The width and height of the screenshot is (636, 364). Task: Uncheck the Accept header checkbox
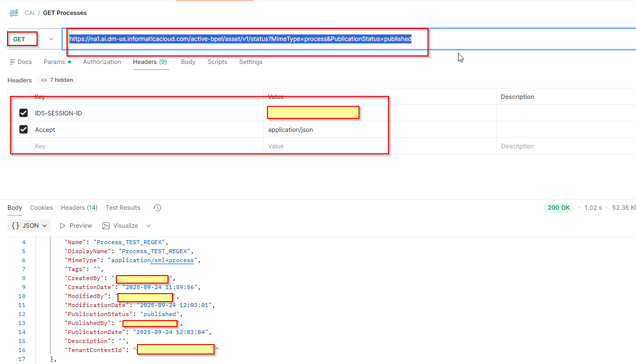pos(23,129)
